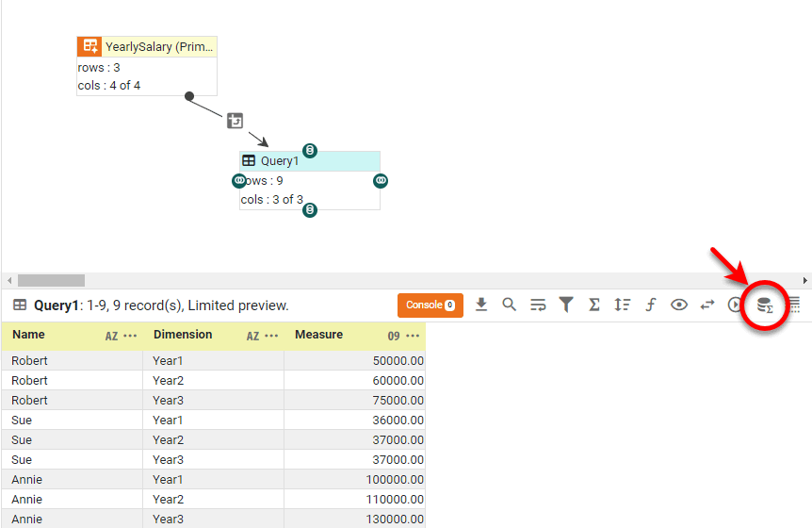Open Name column options menu
The height and width of the screenshot is (528, 812).
coord(131,336)
